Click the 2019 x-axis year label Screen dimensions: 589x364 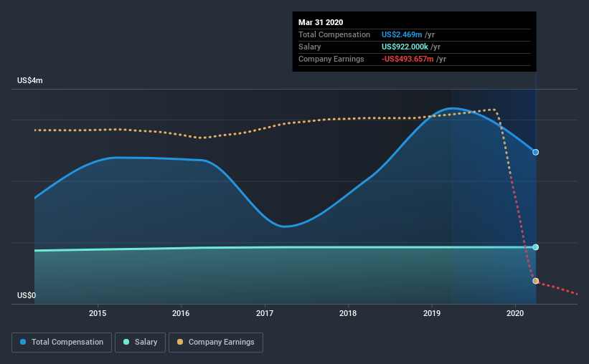coord(432,313)
